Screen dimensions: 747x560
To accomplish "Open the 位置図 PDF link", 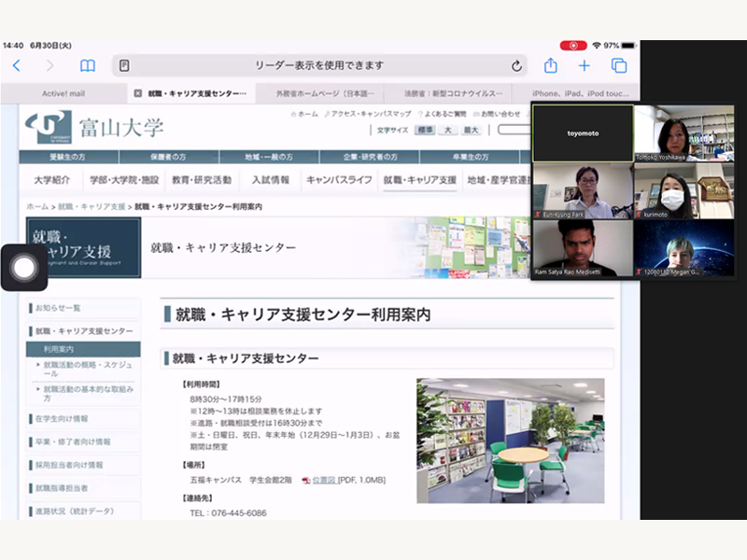I will point(324,480).
